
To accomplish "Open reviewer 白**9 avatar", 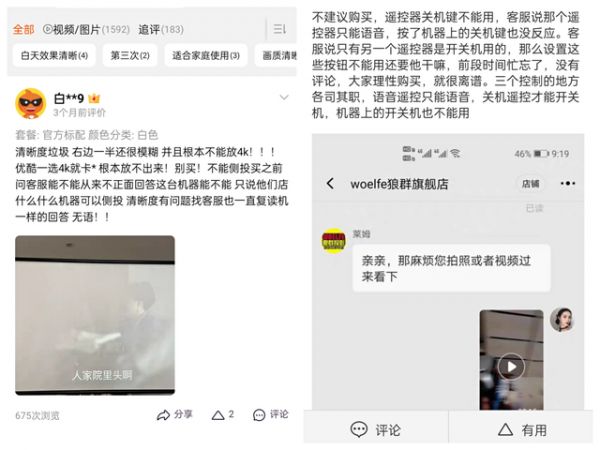I will coord(31,104).
